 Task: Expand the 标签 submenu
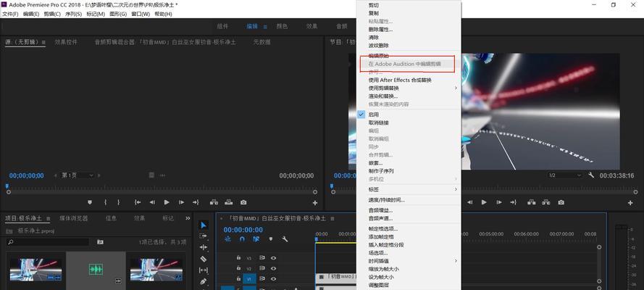coord(409,189)
